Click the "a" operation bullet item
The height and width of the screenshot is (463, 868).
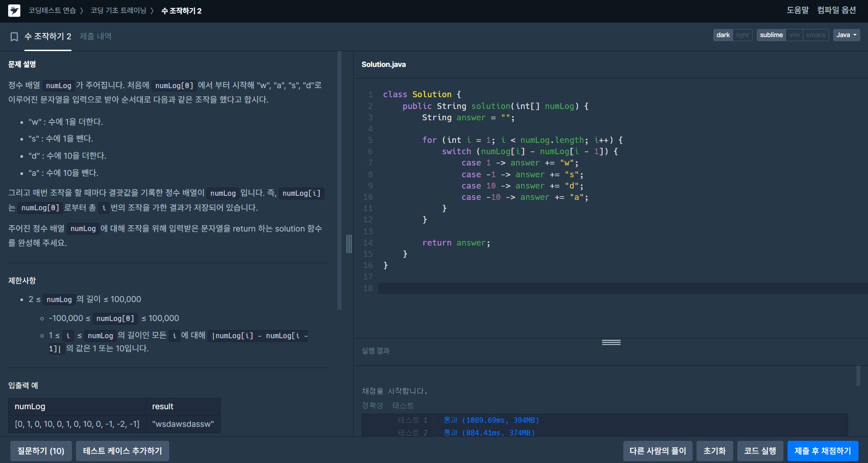coord(63,173)
